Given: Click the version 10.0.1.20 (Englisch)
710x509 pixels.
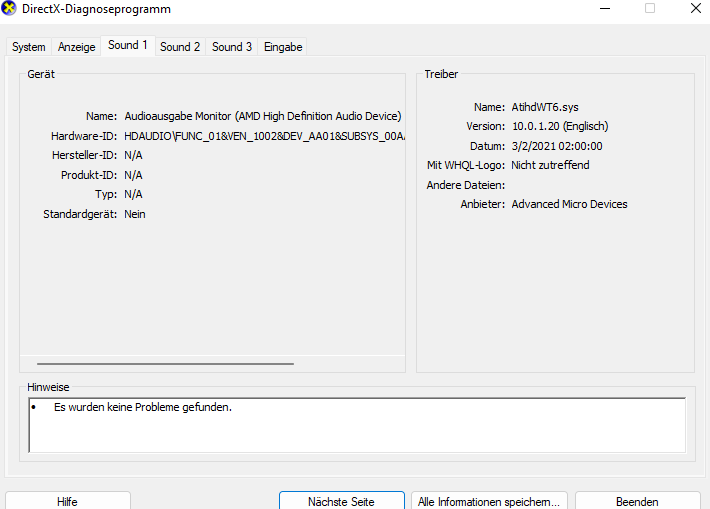Looking at the screenshot, I should [x=560, y=126].
